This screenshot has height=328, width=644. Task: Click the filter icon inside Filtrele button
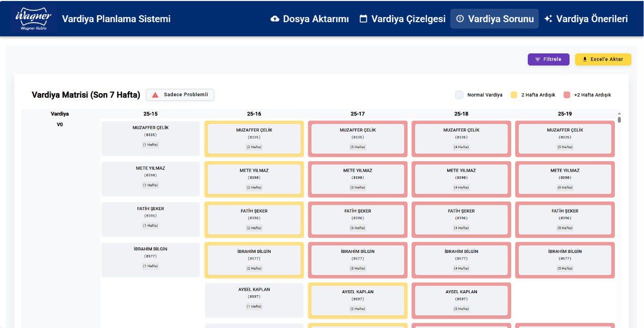coord(537,59)
